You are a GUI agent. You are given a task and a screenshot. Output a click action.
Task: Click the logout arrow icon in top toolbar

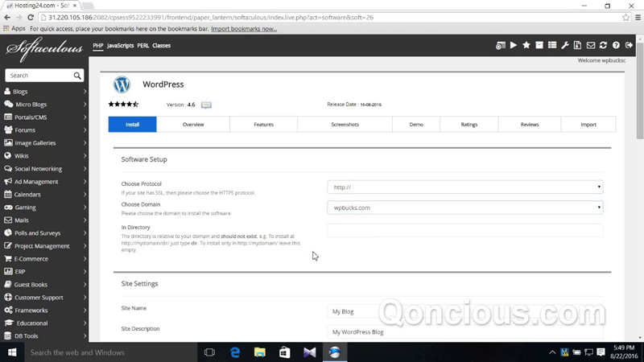pos(629,46)
